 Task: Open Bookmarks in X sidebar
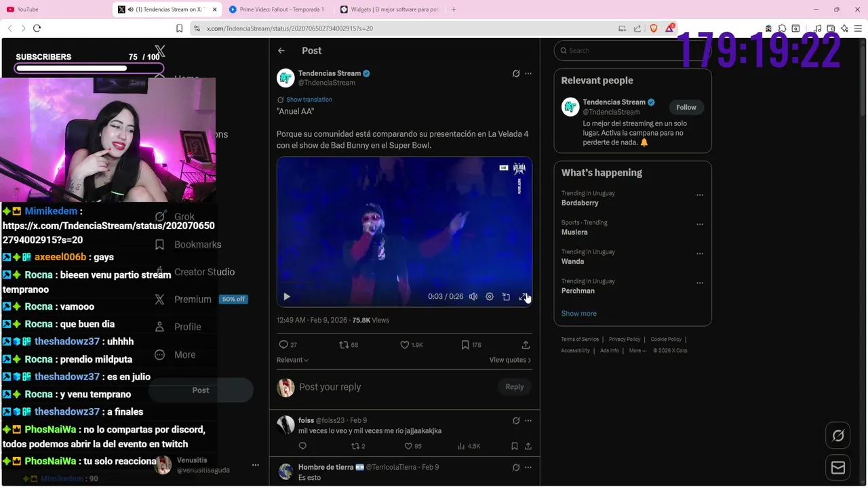click(188, 245)
